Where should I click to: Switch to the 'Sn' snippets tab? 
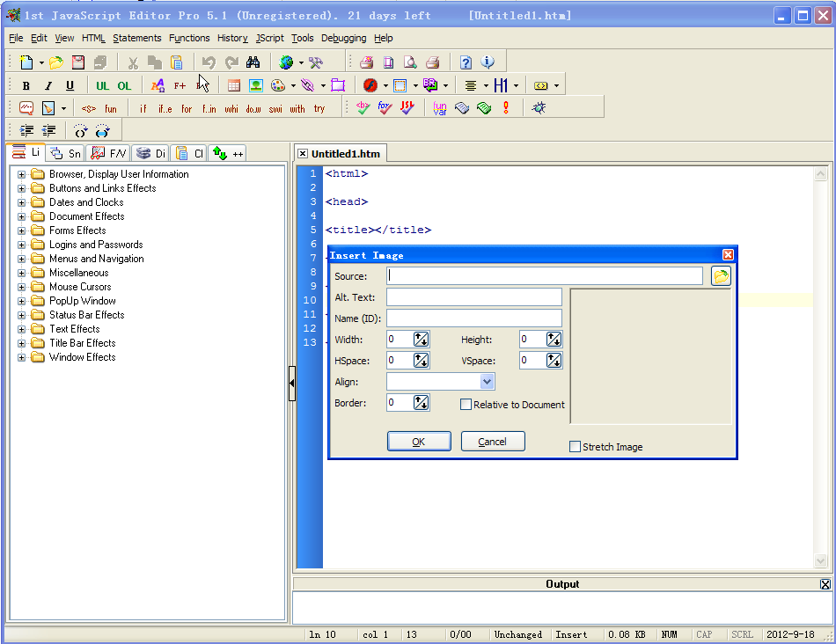coord(64,152)
